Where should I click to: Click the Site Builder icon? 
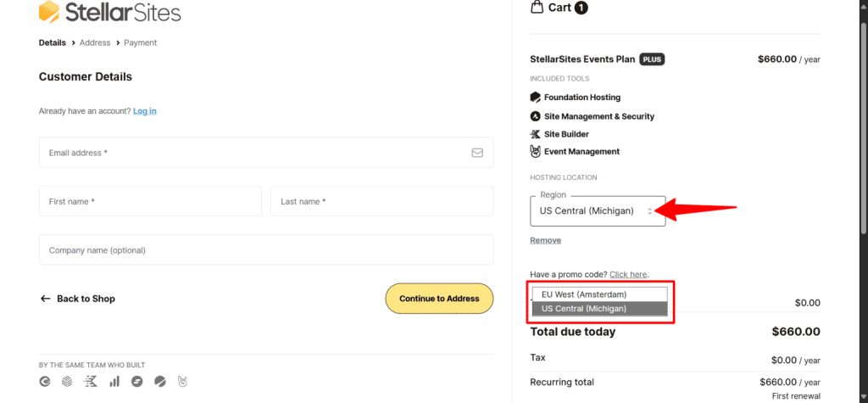point(536,134)
